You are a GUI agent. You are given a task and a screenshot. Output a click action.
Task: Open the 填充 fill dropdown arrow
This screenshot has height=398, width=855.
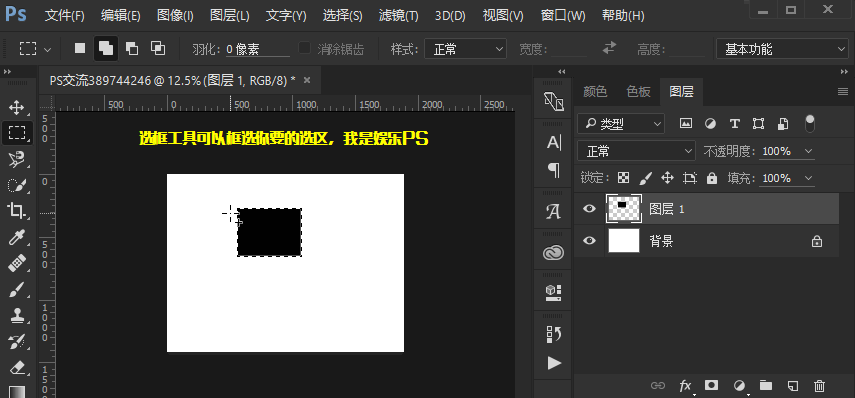pos(808,178)
